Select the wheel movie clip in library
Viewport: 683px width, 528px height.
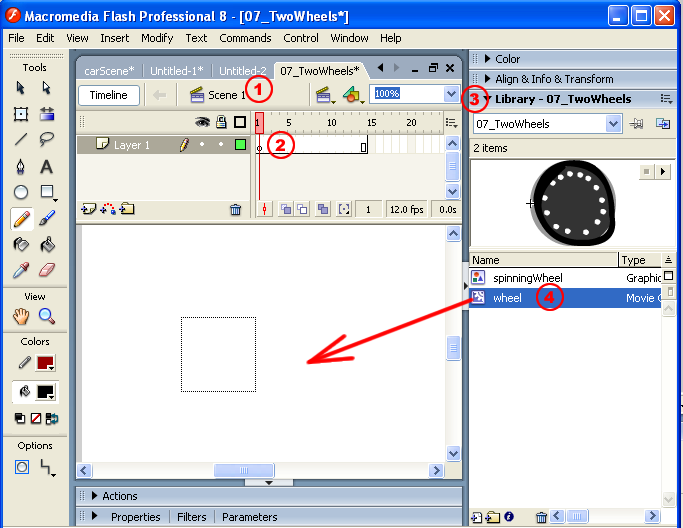click(507, 298)
